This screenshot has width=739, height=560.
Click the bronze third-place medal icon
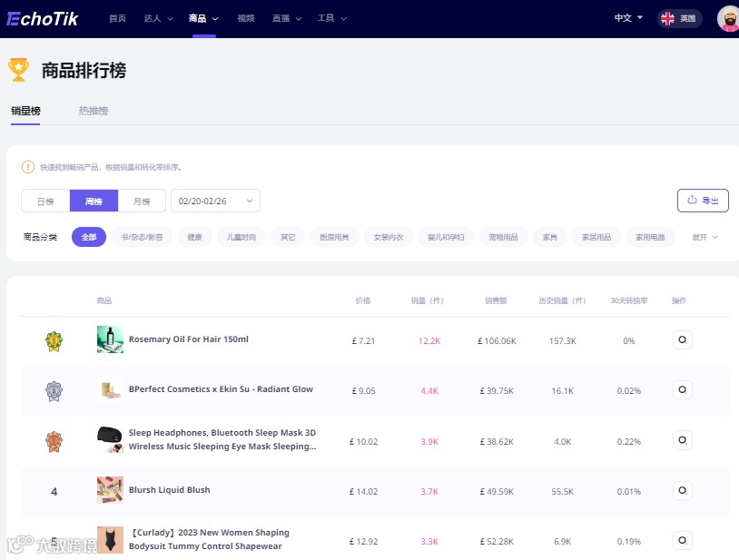[x=54, y=441]
